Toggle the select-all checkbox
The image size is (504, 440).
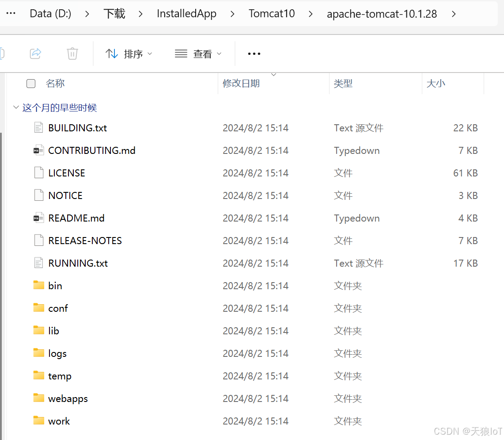point(31,84)
